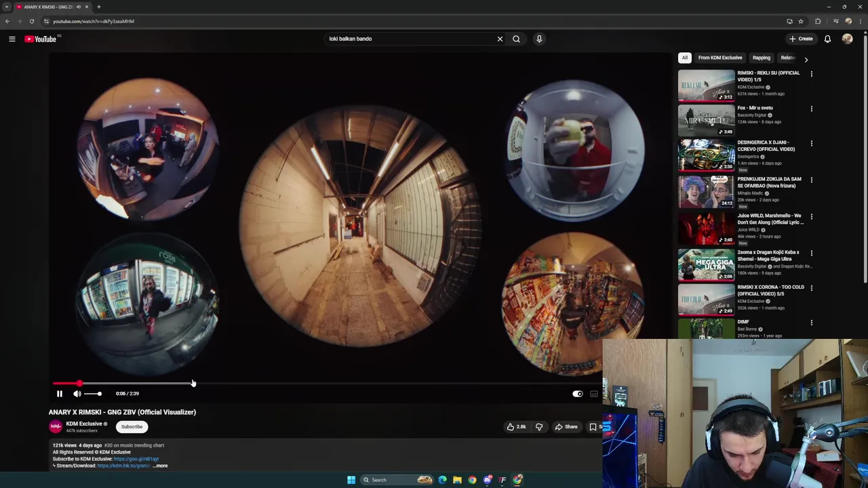Select From KDM Exclusive chip
Viewport: 868px width, 488px height.
[720, 58]
